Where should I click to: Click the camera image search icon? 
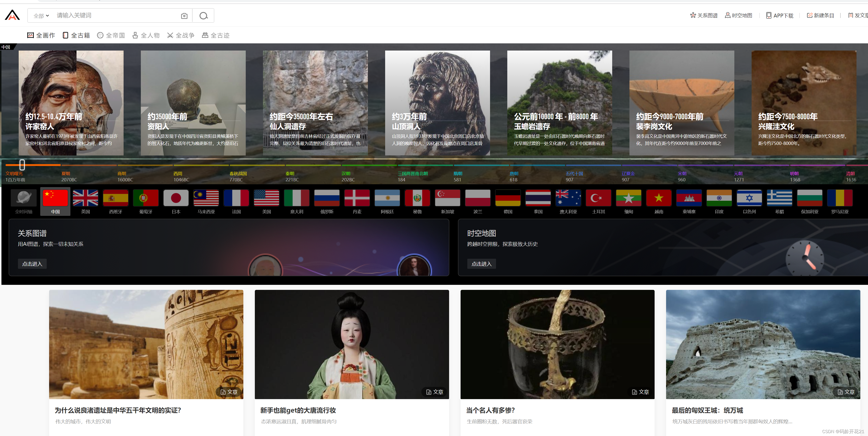[184, 16]
